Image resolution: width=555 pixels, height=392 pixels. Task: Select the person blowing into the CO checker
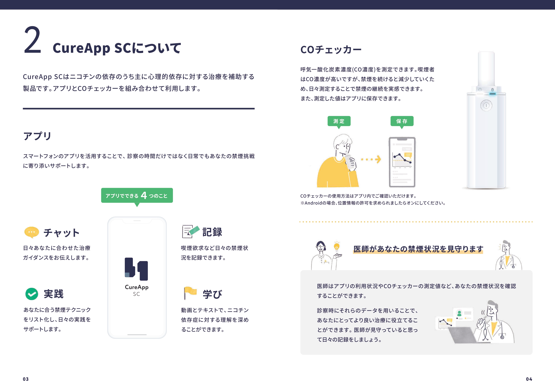(338, 160)
